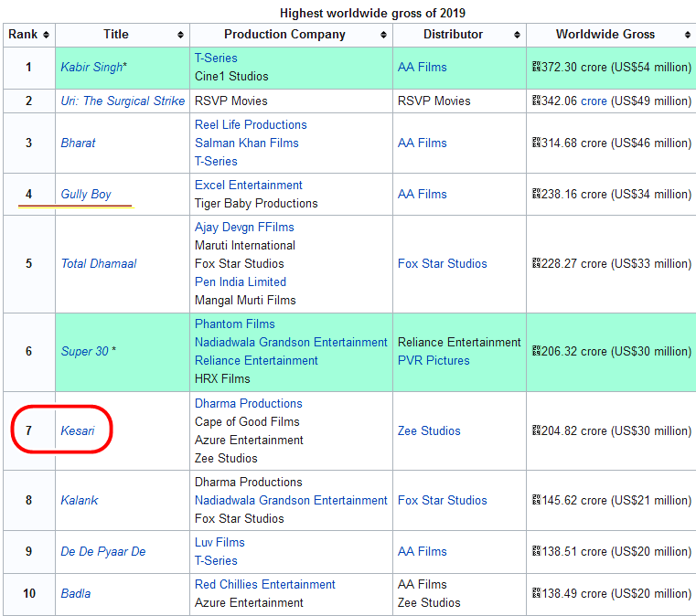696x616 pixels.
Task: Select the ₹145.62 crore gross cell
Action: [x=611, y=500]
